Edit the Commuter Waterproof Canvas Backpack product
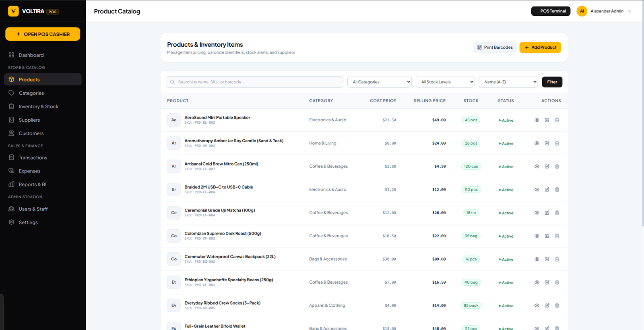The image size is (644, 330). click(547, 259)
